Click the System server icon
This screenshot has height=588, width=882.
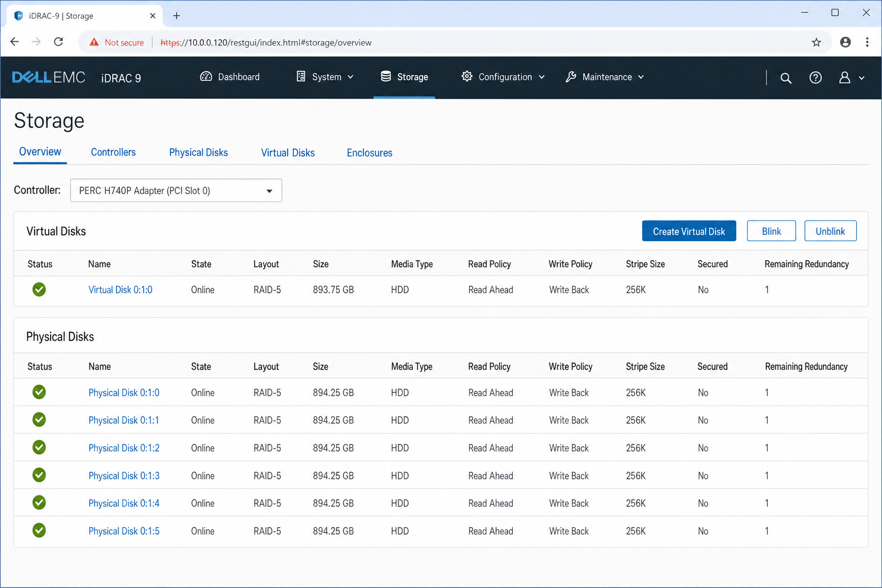(x=301, y=76)
